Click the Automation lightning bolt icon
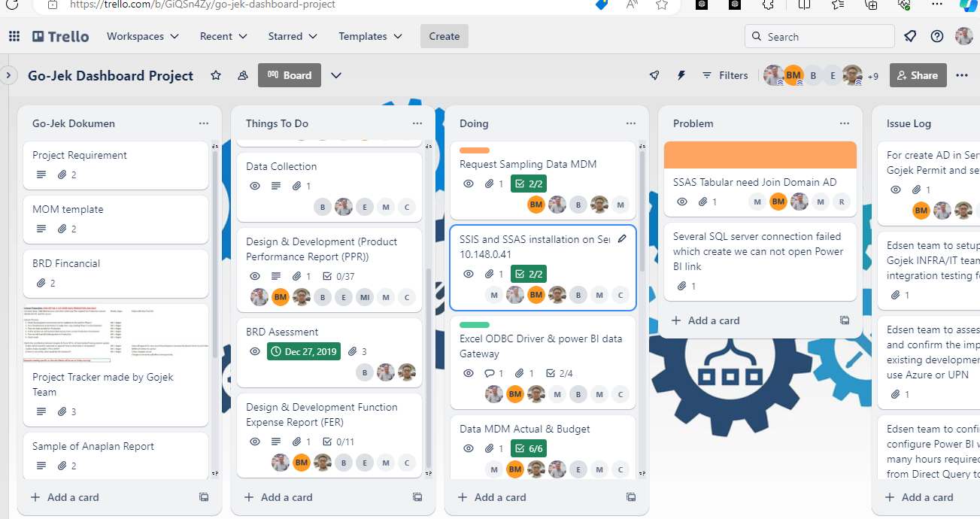Viewport: 980px width, 519px height. tap(681, 75)
